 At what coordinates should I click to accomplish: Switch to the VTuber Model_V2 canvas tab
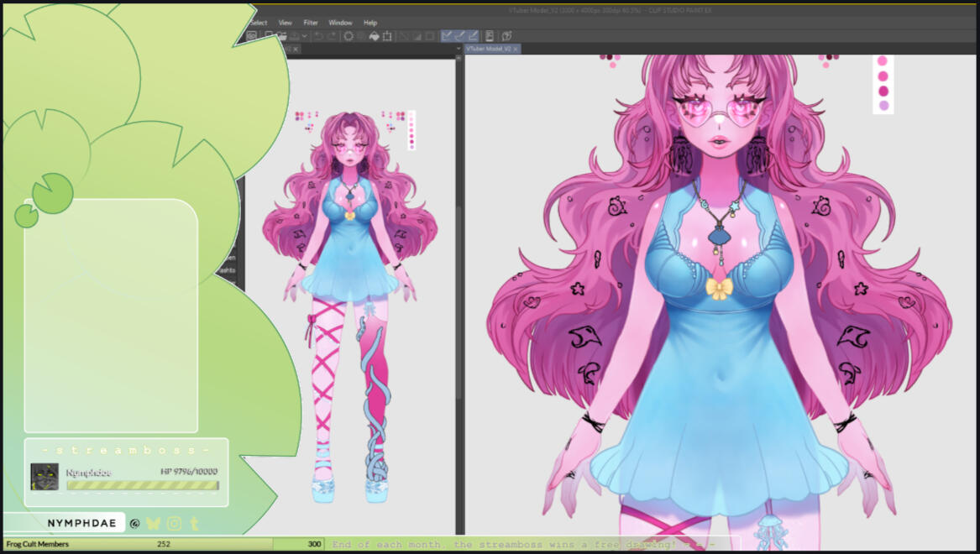point(489,50)
